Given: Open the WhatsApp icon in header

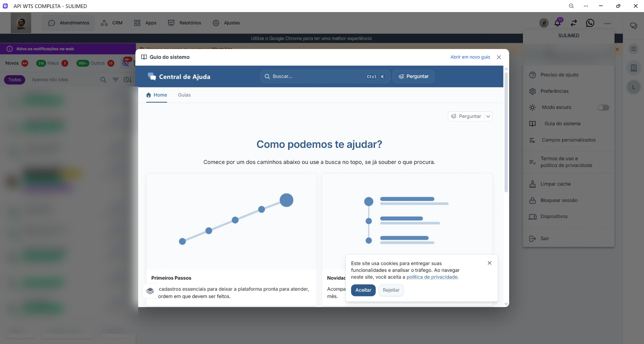Looking at the screenshot, I should (590, 23).
